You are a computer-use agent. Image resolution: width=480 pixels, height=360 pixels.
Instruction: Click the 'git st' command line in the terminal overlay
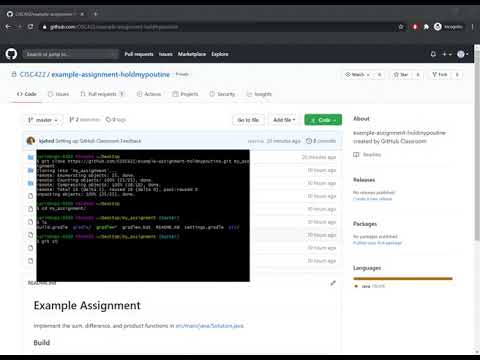(47, 241)
